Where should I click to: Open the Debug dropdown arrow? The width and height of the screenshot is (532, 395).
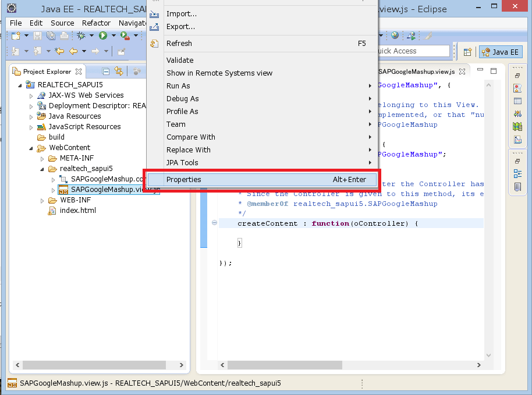(x=91, y=35)
